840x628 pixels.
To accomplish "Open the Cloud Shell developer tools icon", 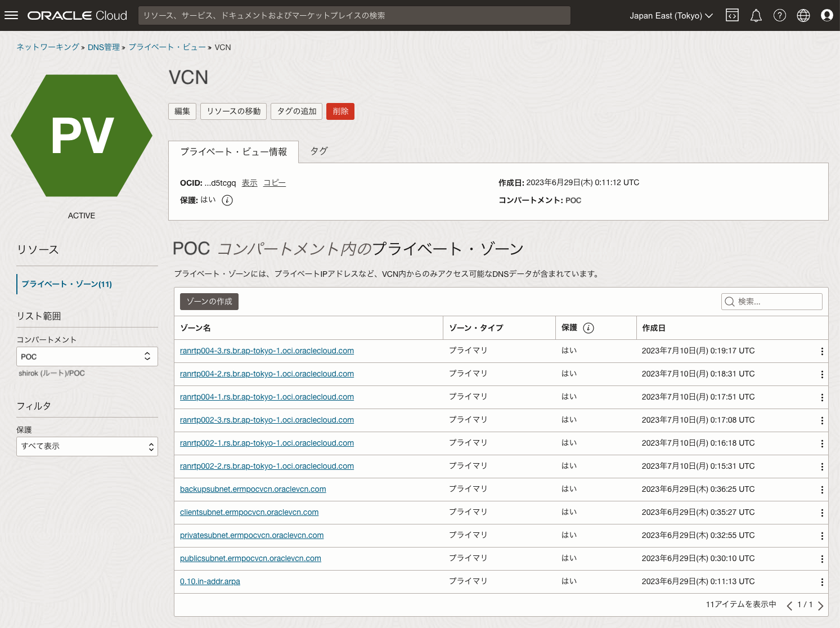I will (x=732, y=15).
